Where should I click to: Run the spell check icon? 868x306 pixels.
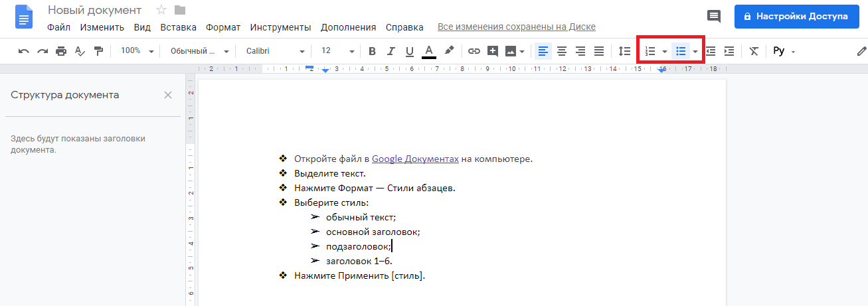tap(80, 51)
